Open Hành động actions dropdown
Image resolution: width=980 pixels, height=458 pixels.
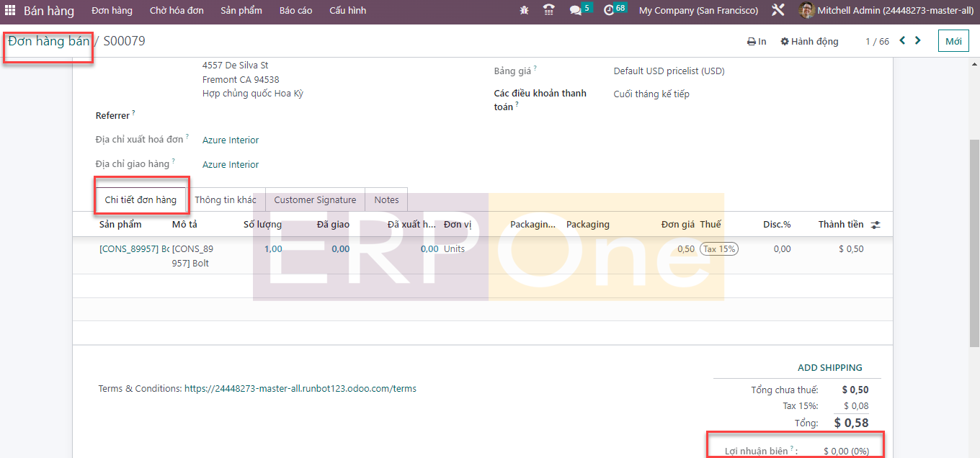tap(809, 42)
